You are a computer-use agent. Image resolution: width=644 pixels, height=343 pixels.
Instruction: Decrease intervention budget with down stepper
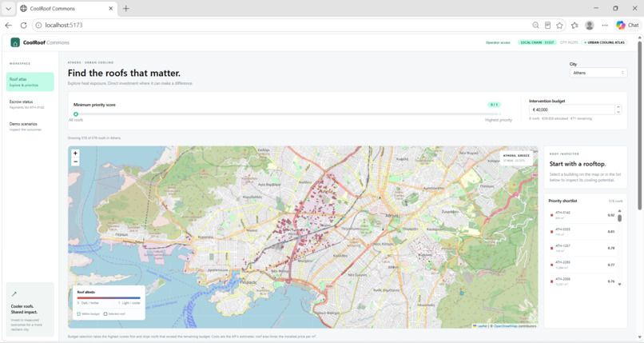[x=618, y=112]
